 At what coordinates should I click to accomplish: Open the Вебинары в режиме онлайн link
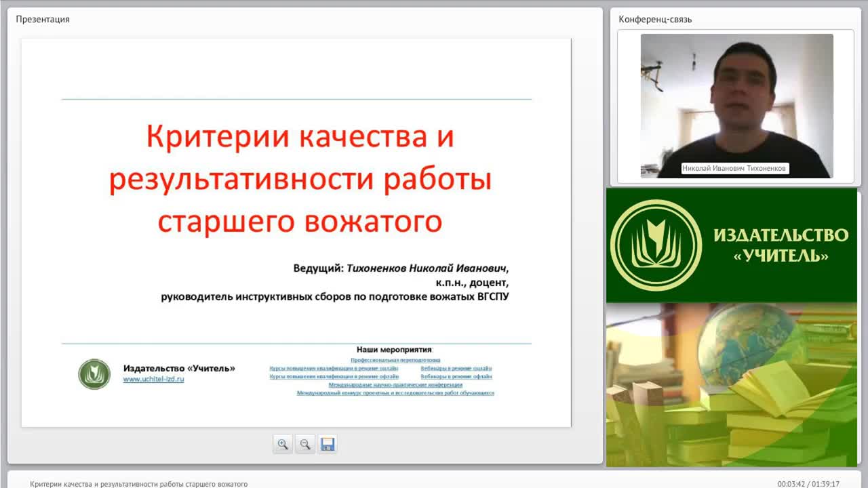(456, 368)
